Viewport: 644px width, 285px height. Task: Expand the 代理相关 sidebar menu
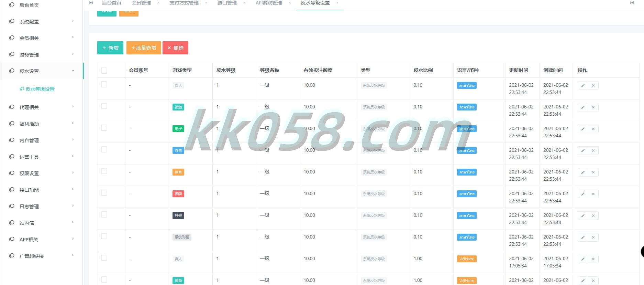point(42,107)
